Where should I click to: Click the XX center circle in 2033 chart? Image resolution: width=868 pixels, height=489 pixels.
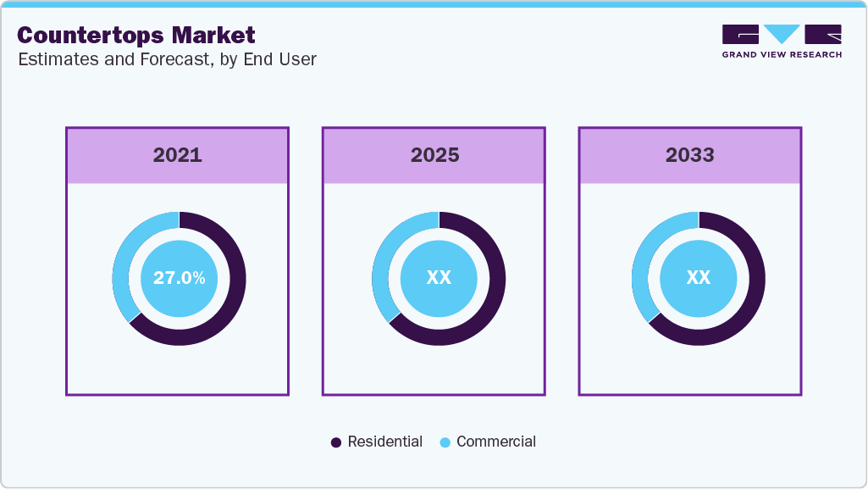pyautogui.click(x=699, y=278)
